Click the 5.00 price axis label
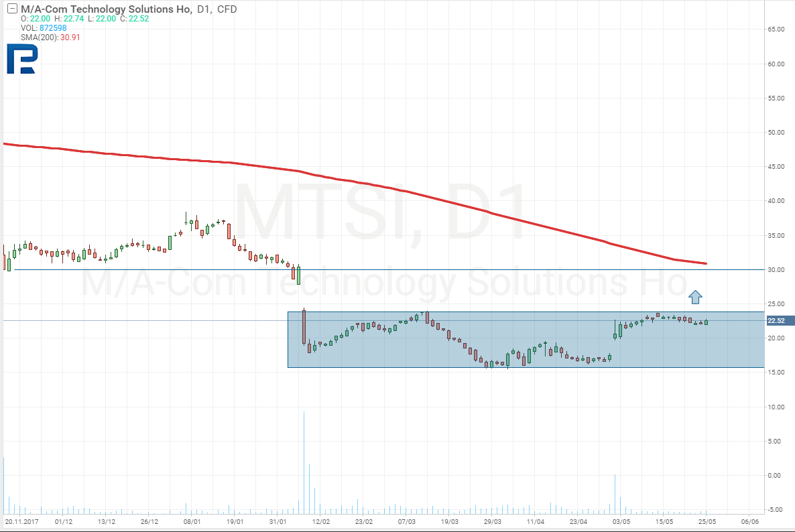795x532 pixels. 774,442
